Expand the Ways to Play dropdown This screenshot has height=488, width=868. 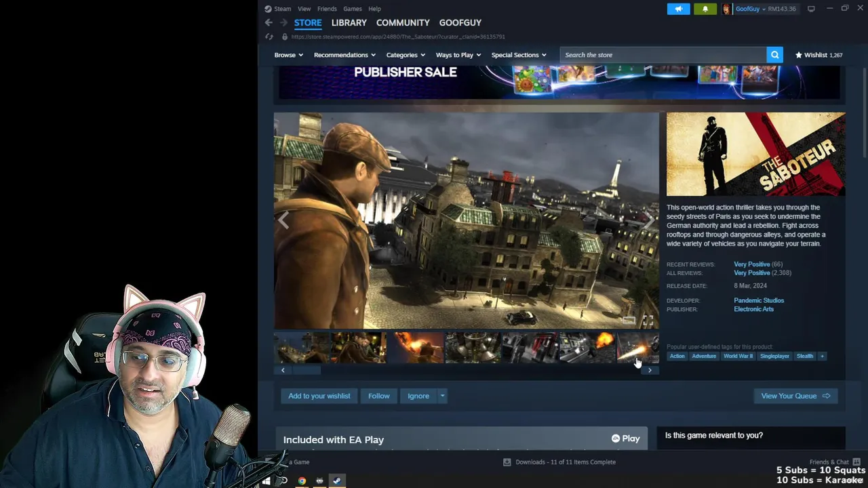[458, 55]
